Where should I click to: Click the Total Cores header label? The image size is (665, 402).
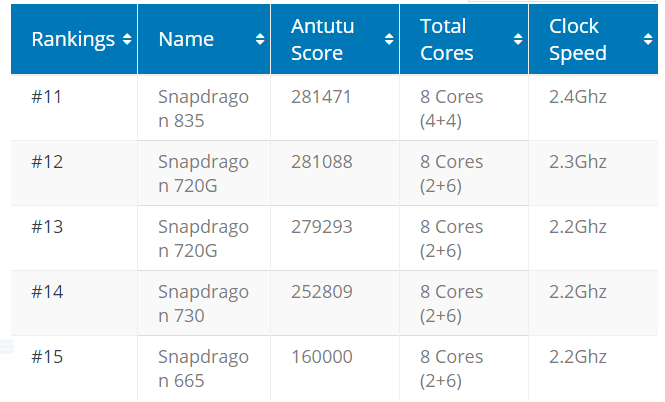pyautogui.click(x=447, y=39)
